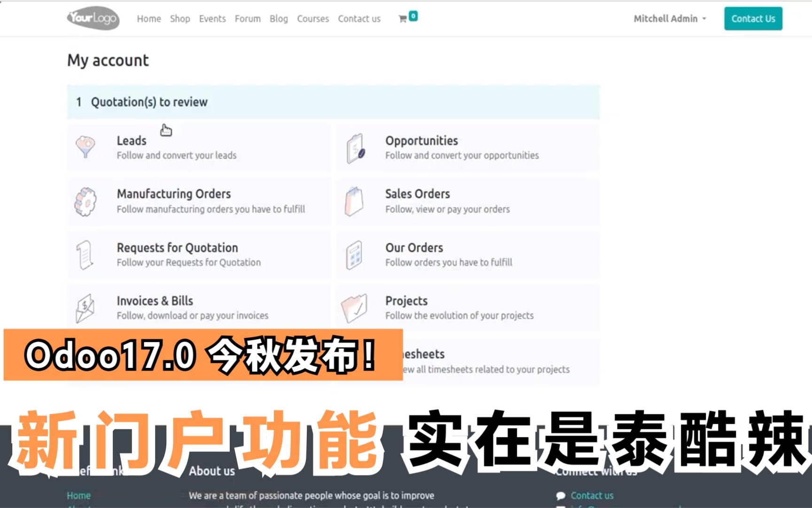This screenshot has width=812, height=508.
Task: Open the Contact us menu item
Action: click(359, 19)
